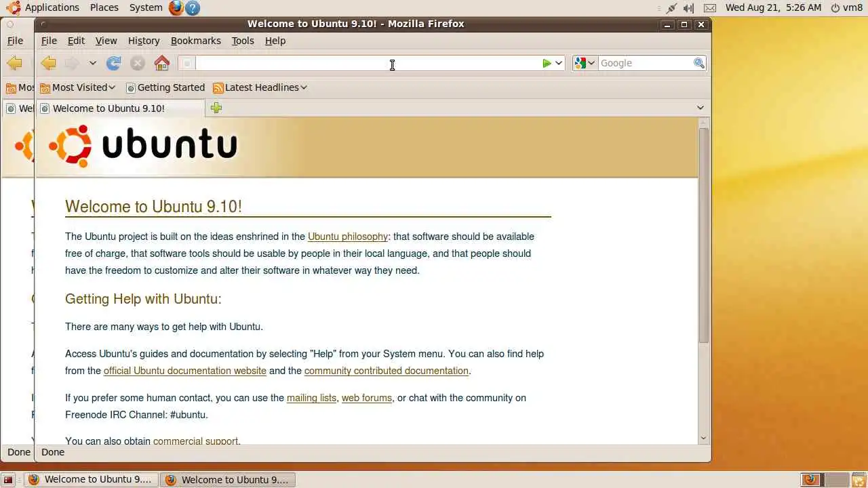The width and height of the screenshot is (868, 488).
Task: Expand the Most Visited bookmarks folder
Action: click(x=78, y=87)
